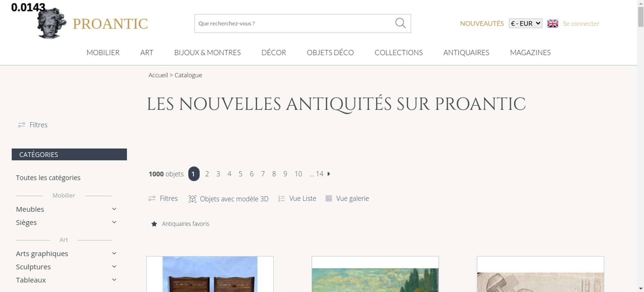Expand the Sculptures category
The image size is (644, 292).
[x=114, y=267]
